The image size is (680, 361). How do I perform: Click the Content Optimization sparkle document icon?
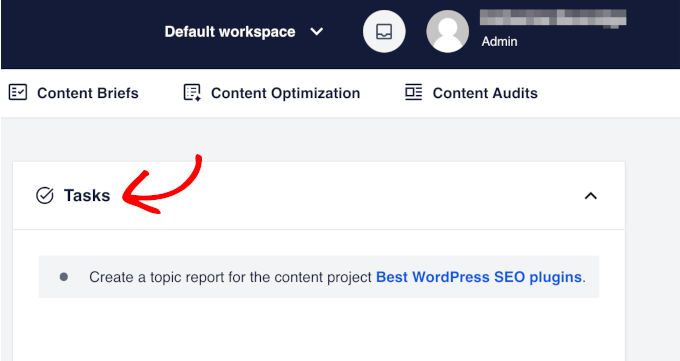[192, 92]
